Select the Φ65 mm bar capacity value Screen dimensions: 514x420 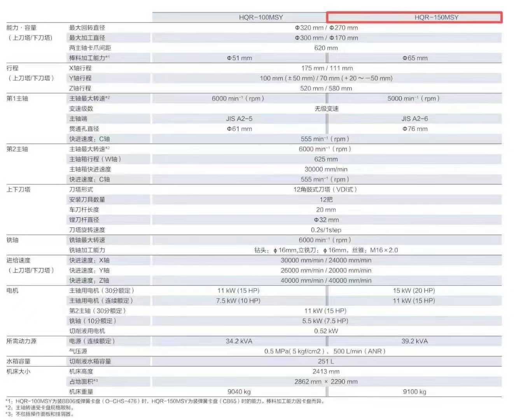pyautogui.click(x=415, y=58)
